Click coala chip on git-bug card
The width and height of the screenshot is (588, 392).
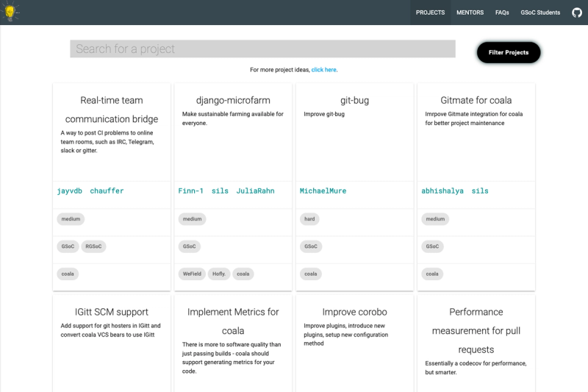pyautogui.click(x=310, y=274)
